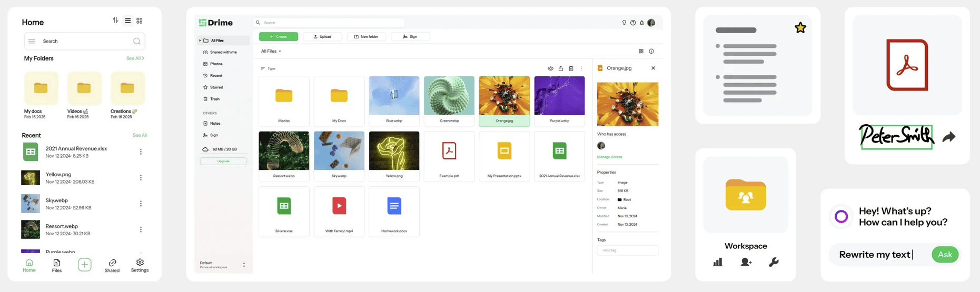Image resolution: width=980 pixels, height=292 pixels.
Task: Click the Recent See All link
Action: click(140, 135)
